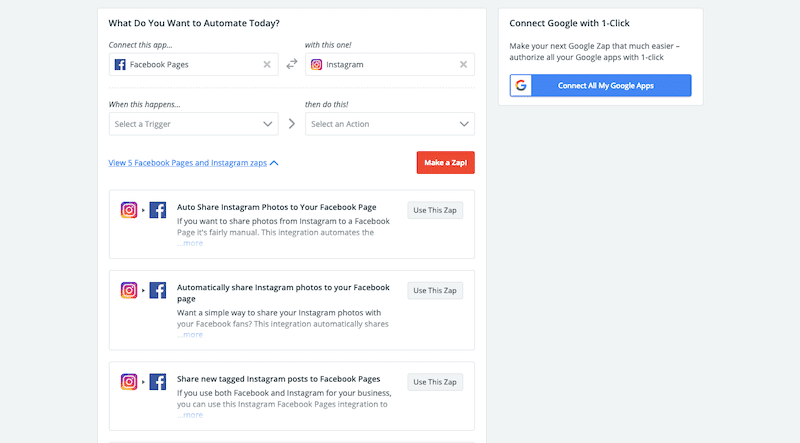Click the Instagram icon in second app field
800x443 pixels.
coord(316,64)
